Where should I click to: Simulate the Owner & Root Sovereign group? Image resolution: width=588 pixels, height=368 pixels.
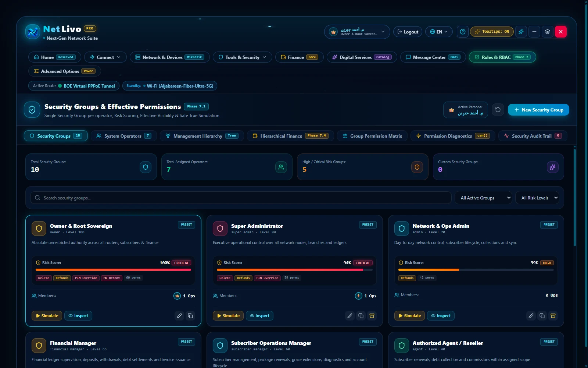pos(47,316)
